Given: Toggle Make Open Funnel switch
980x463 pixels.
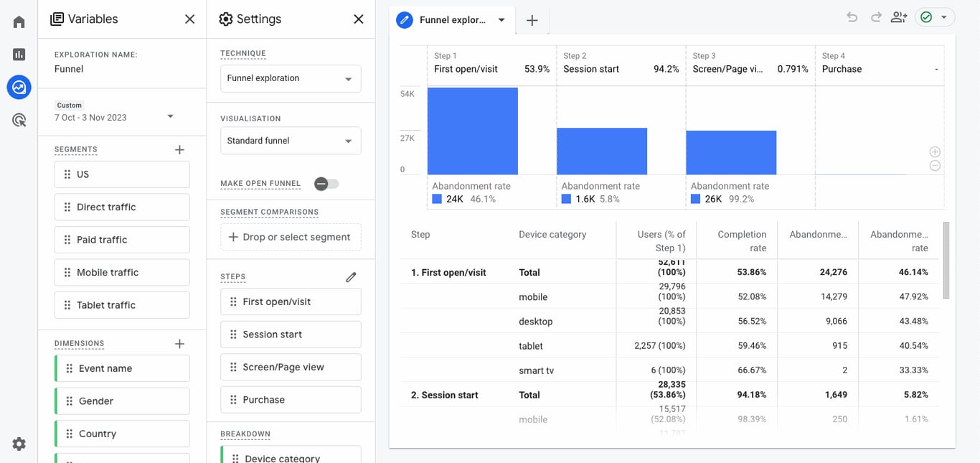Looking at the screenshot, I should [x=326, y=184].
